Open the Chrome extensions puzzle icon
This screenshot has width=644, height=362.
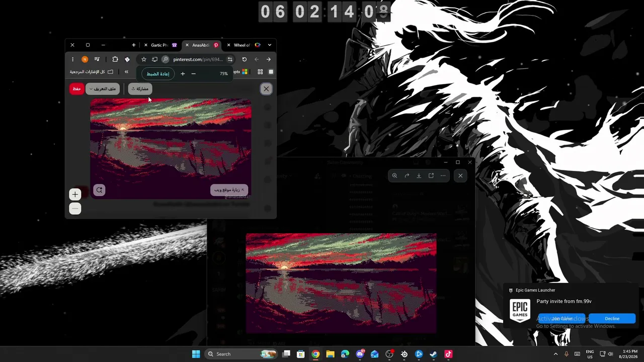(x=115, y=59)
